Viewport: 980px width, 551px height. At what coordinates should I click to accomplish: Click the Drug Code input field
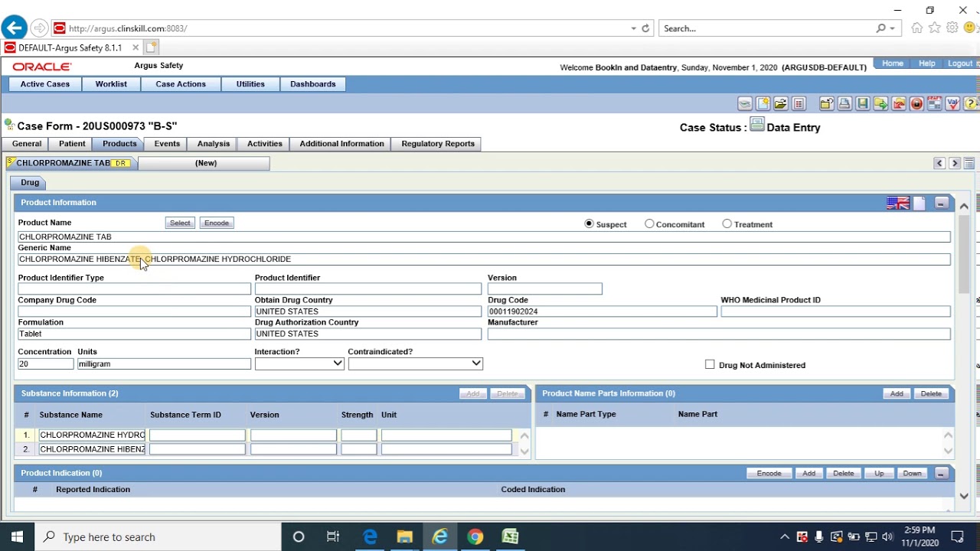click(x=603, y=311)
